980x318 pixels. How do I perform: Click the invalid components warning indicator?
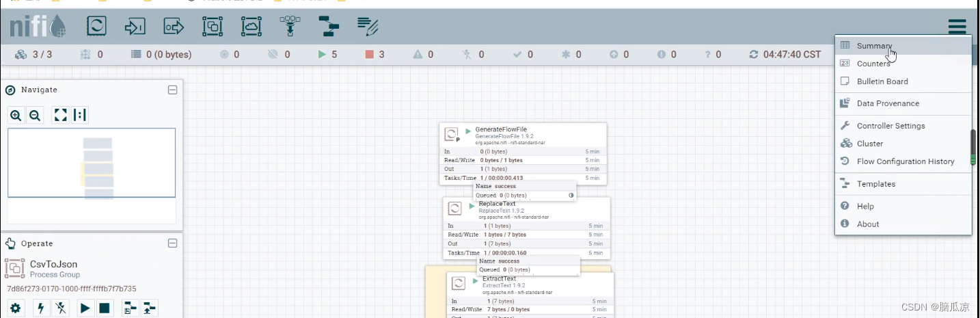point(423,55)
